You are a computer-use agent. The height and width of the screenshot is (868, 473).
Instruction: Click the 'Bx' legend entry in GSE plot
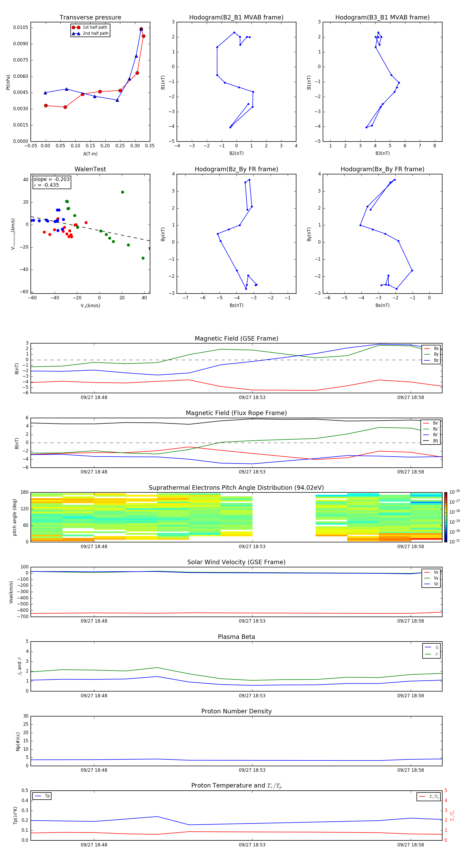[x=431, y=349]
